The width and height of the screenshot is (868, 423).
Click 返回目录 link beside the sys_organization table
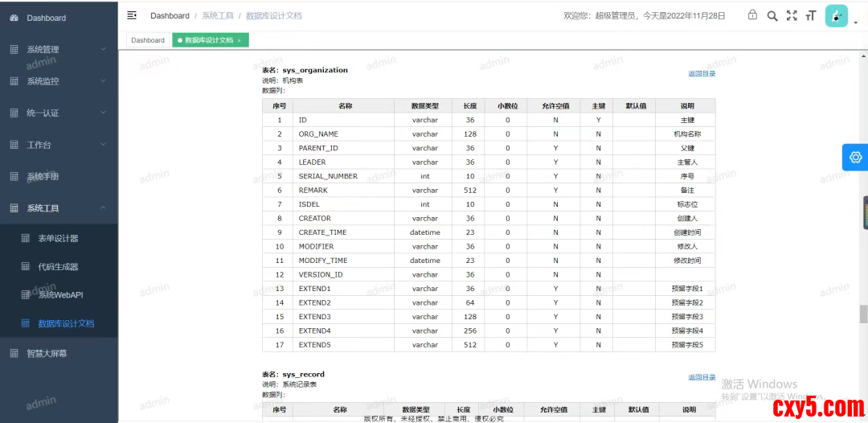click(x=701, y=74)
